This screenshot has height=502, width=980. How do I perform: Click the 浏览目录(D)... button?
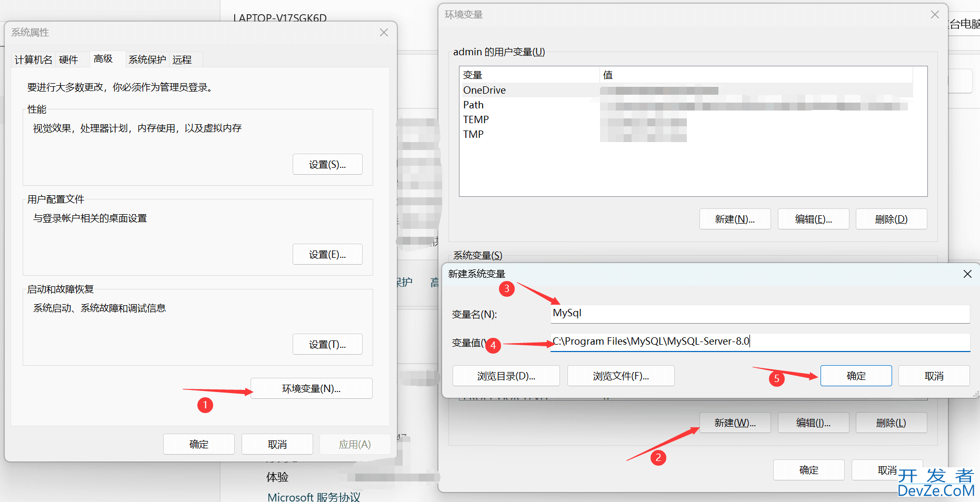pyautogui.click(x=506, y=376)
